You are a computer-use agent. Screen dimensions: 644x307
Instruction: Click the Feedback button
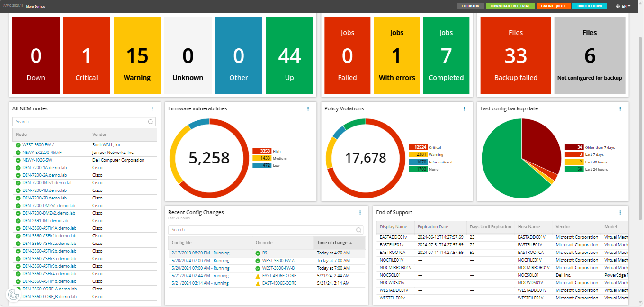pos(470,6)
